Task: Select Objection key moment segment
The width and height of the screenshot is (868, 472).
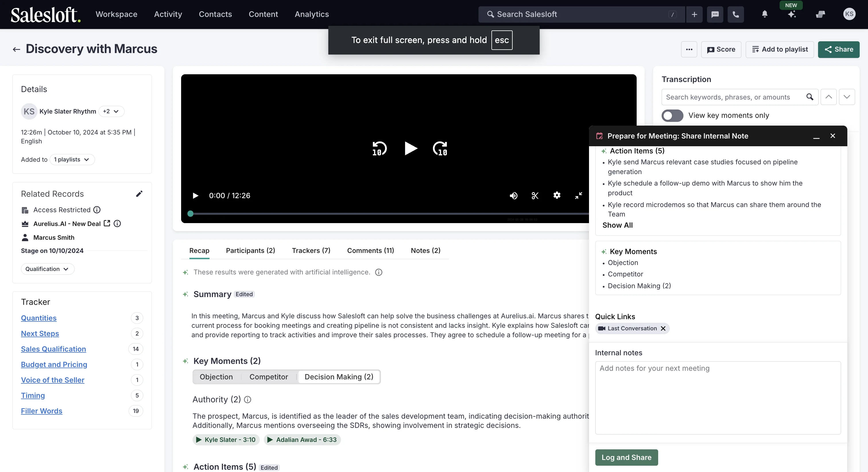Action: (x=216, y=377)
